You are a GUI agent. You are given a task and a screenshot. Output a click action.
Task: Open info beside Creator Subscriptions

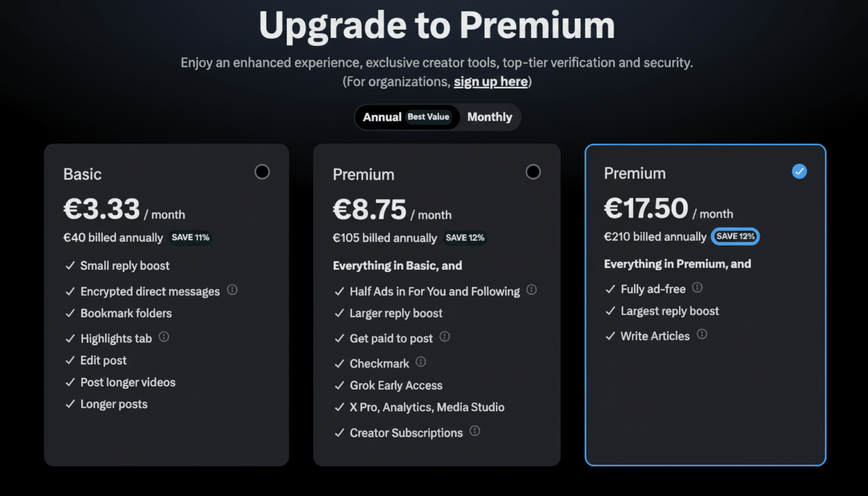coord(475,431)
